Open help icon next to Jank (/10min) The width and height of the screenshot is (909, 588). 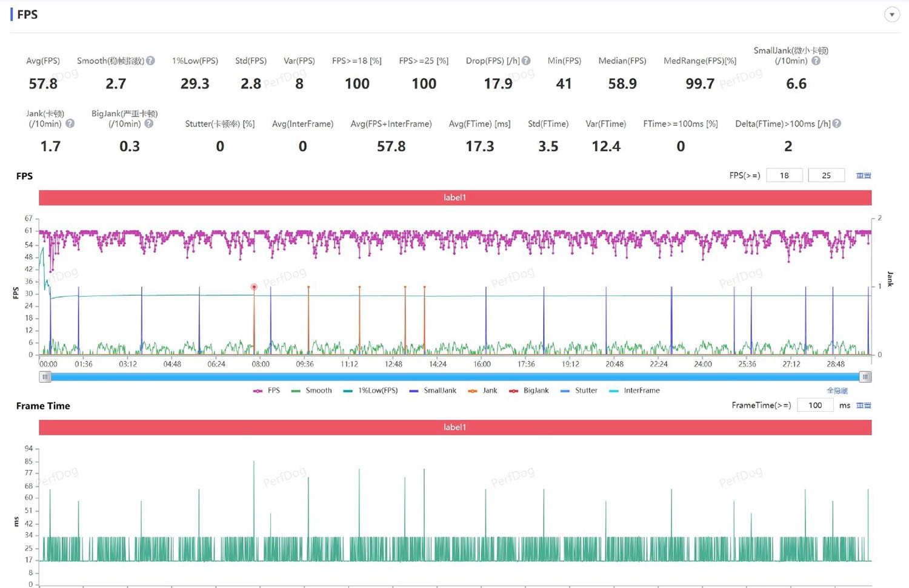tap(70, 124)
